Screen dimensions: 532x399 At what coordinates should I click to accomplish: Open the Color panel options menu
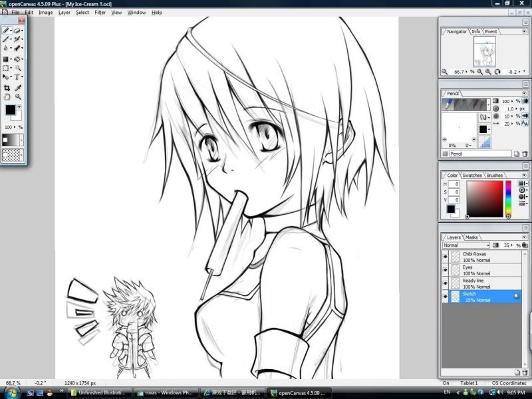coord(524,176)
